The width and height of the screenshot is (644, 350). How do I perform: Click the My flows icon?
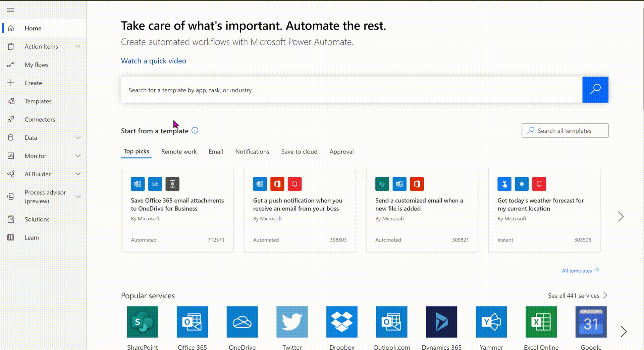point(11,64)
